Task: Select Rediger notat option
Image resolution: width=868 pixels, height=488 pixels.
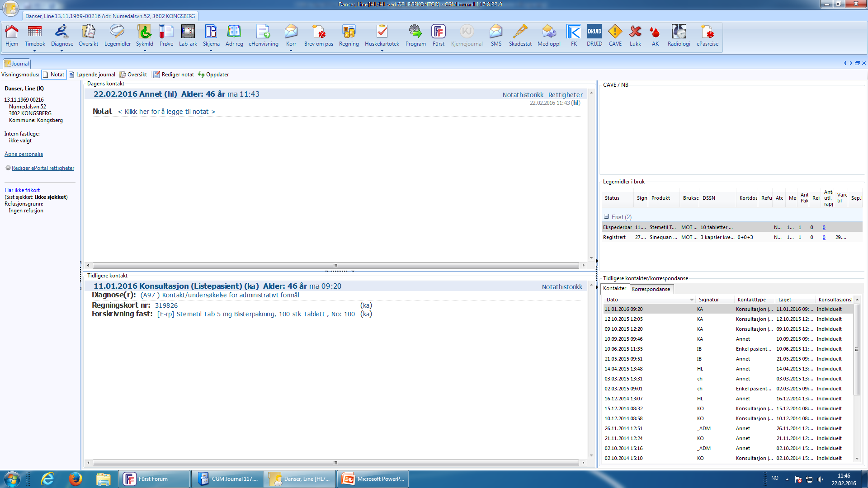Action: pos(177,74)
